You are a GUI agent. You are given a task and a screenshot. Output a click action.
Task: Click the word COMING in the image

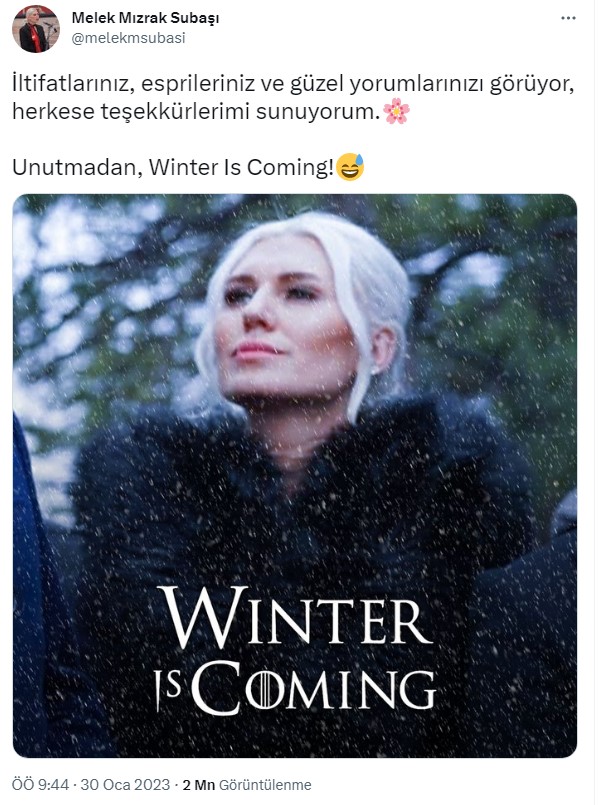316,688
